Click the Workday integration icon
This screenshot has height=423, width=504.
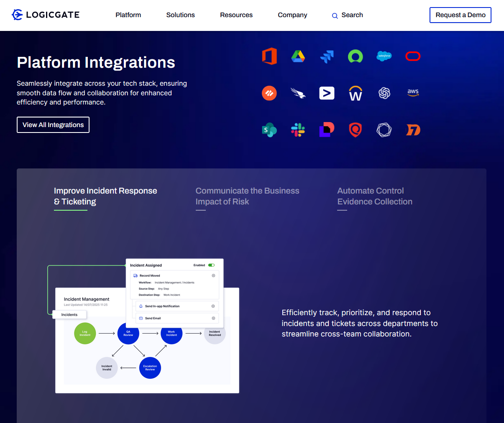pos(355,93)
